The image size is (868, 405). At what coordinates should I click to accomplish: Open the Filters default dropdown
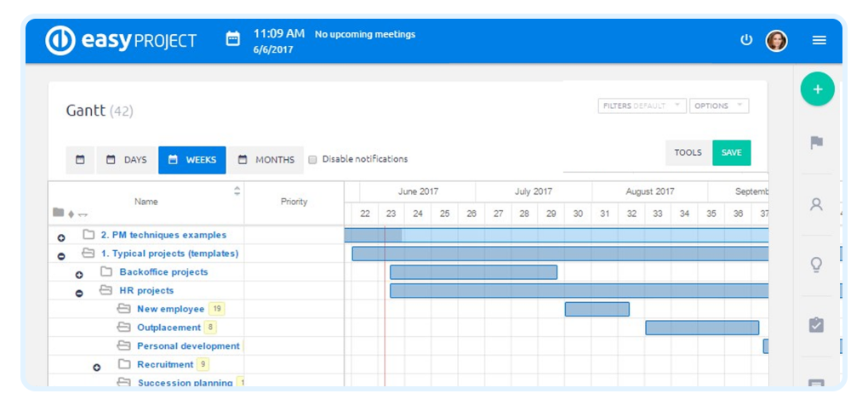[642, 106]
